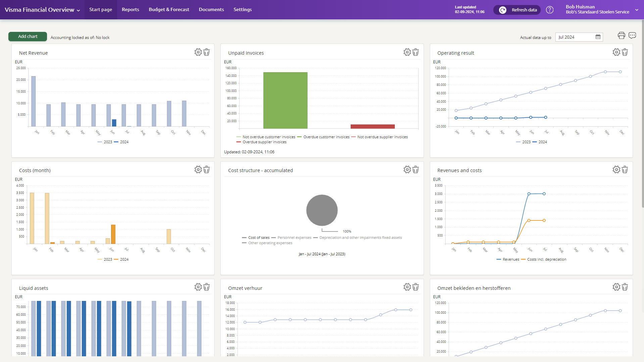Click the red overdue supplier invoices bar
Image resolution: width=644 pixels, height=362 pixels.
point(373,126)
